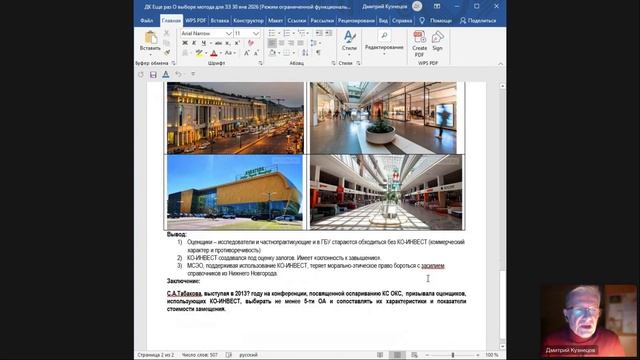Apply yellow text highlight color

pyautogui.click(x=199, y=53)
